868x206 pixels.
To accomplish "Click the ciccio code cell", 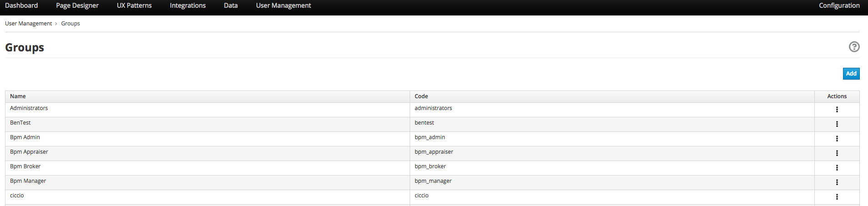I will 612,197.
